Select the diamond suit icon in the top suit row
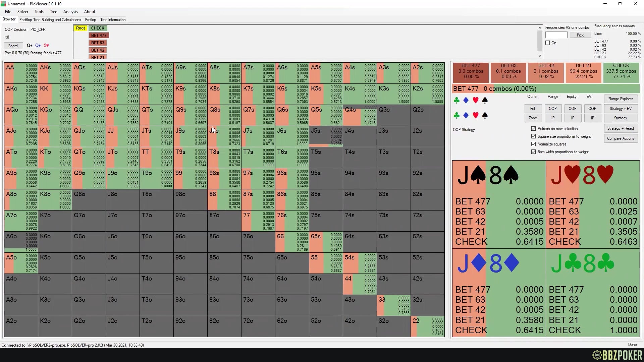644x362 pixels. coord(466,100)
